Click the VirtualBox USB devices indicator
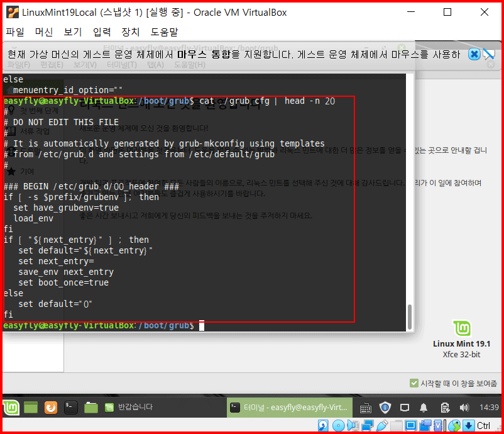Screen dimensions: 504x434 pyautogui.click(x=382, y=426)
